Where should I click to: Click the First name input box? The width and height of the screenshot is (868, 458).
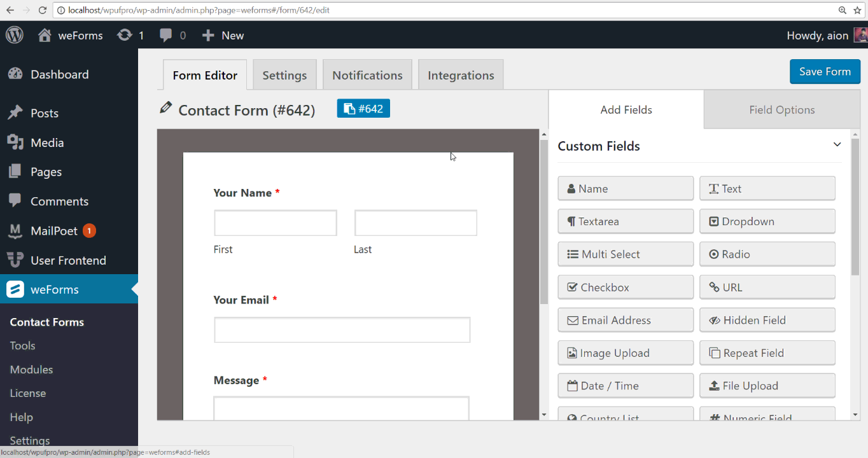pos(276,223)
